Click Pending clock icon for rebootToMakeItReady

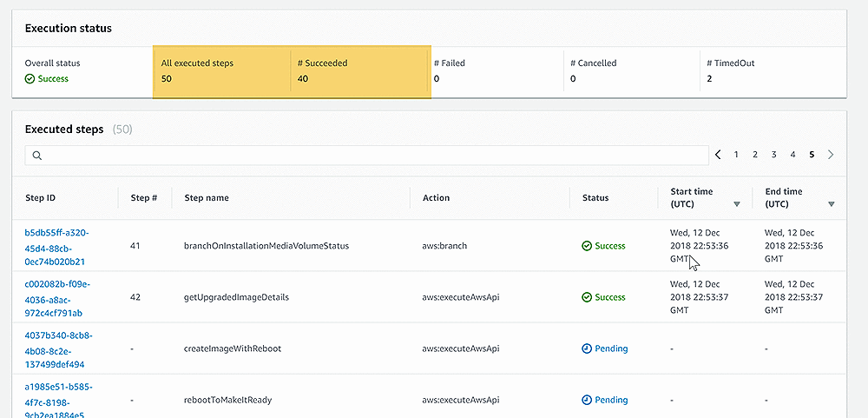tap(587, 401)
